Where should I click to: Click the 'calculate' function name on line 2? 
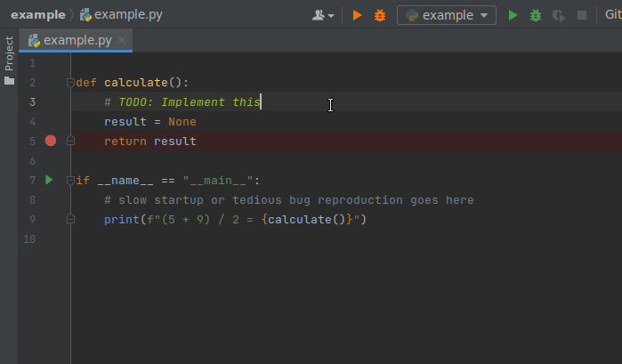[136, 83]
